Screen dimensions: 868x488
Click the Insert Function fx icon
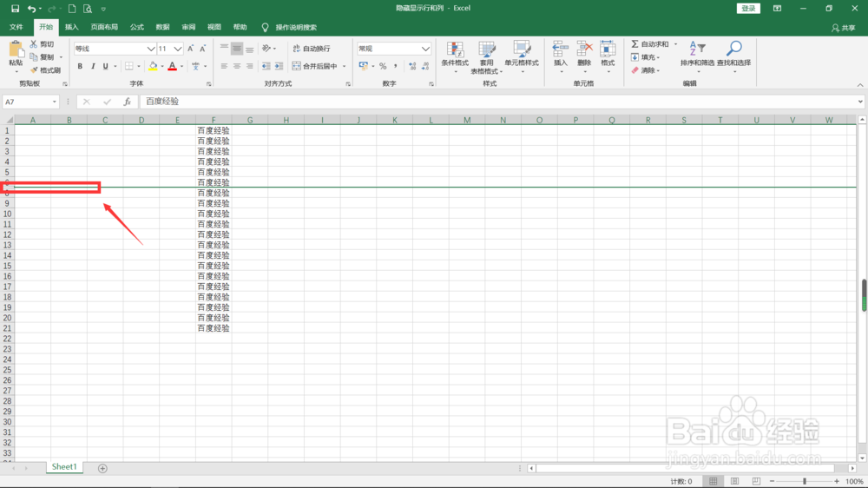[128, 102]
